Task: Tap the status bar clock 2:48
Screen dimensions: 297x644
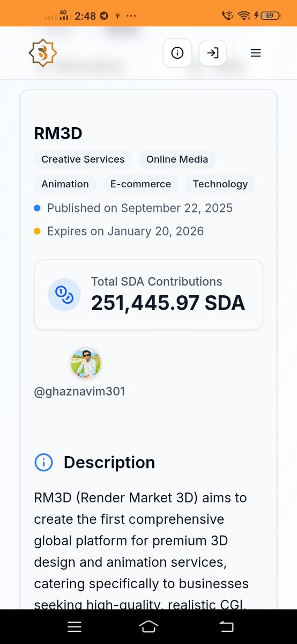Action: tap(85, 16)
